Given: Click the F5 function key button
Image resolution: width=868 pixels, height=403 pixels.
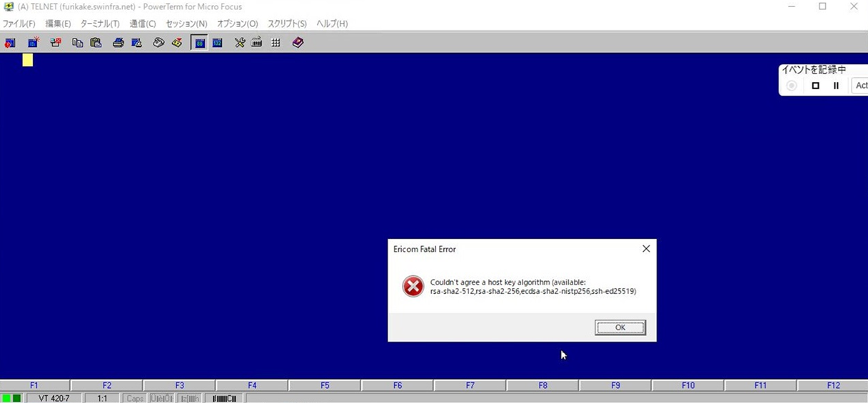Looking at the screenshot, I should tap(325, 385).
